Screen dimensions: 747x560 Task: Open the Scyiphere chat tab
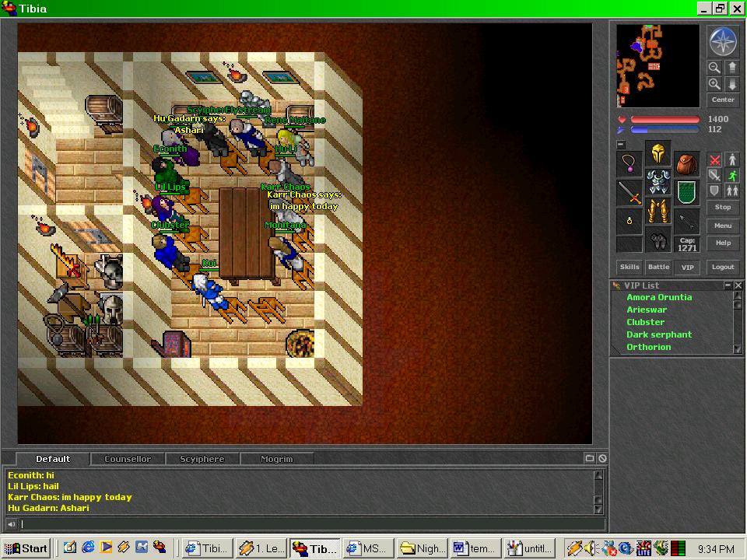tap(202, 459)
